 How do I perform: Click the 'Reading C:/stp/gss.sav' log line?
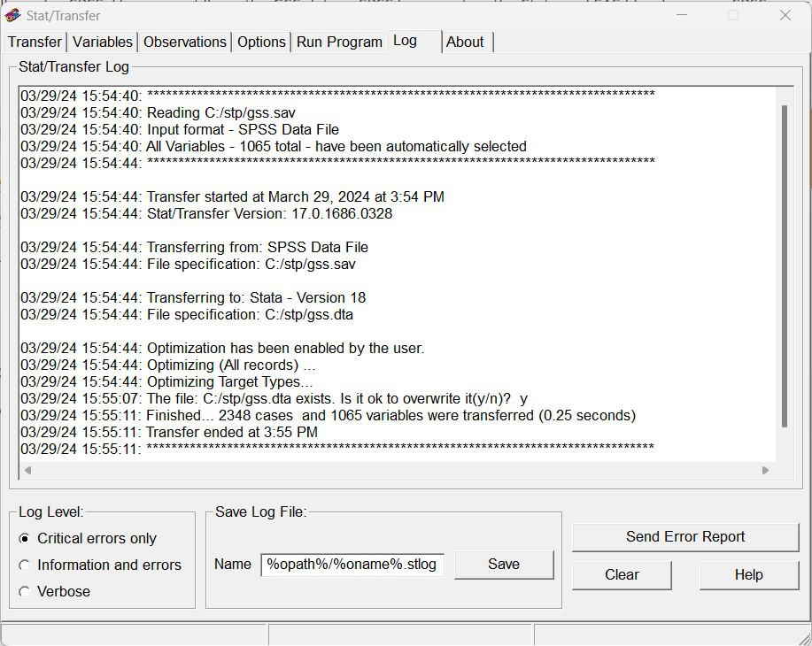pyautogui.click(x=158, y=113)
